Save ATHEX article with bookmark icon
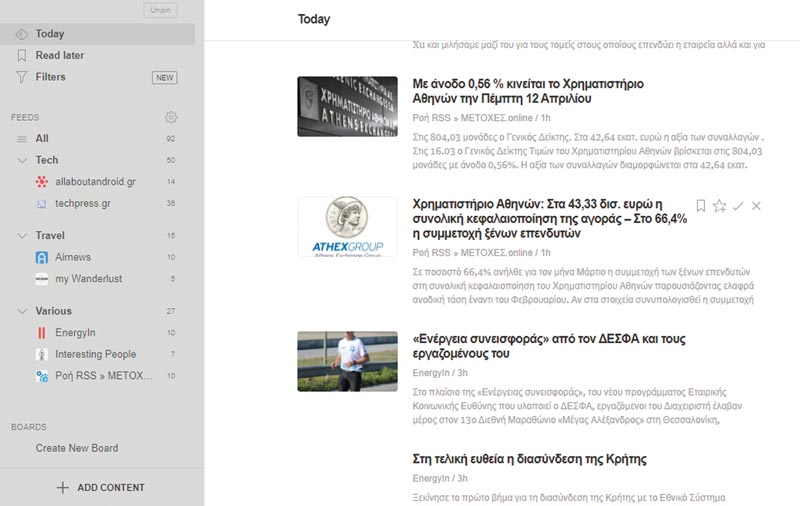Image resolution: width=800 pixels, height=506 pixels. click(701, 206)
